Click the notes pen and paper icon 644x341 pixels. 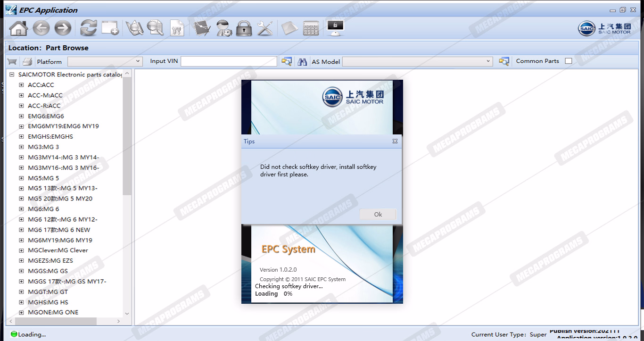coord(202,28)
